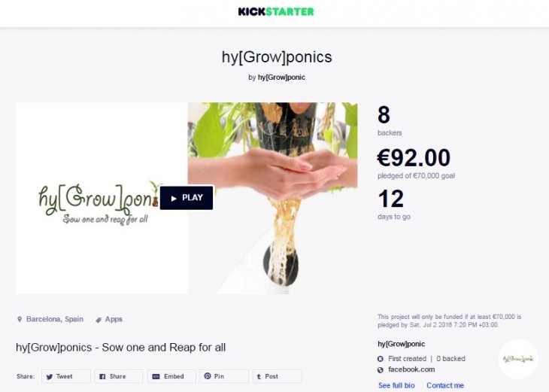The height and width of the screenshot is (392, 549).
Task: Click the embed code icon
Action: tap(156, 377)
